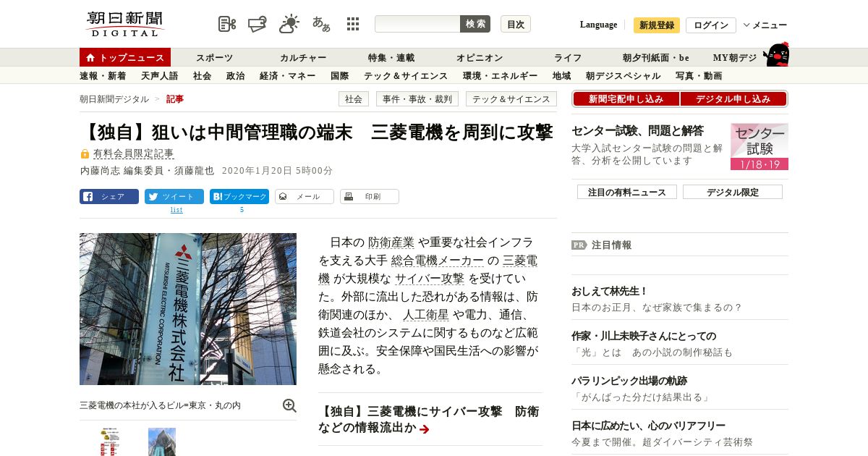The width and height of the screenshot is (868, 456).
Task: Click デジタル申し込み button
Action: (733, 99)
